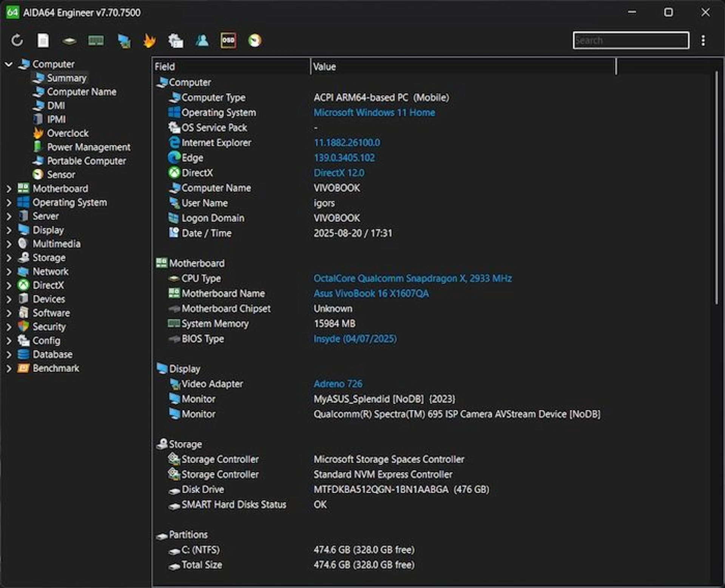
Task: Open the Asus VivoBook 16 X1607QA link
Action: [x=371, y=294]
